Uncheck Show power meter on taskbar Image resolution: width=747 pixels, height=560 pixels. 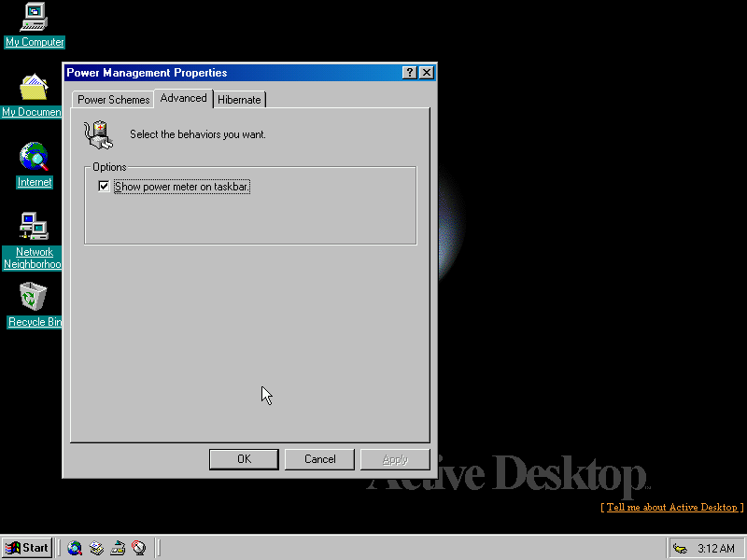click(x=104, y=187)
